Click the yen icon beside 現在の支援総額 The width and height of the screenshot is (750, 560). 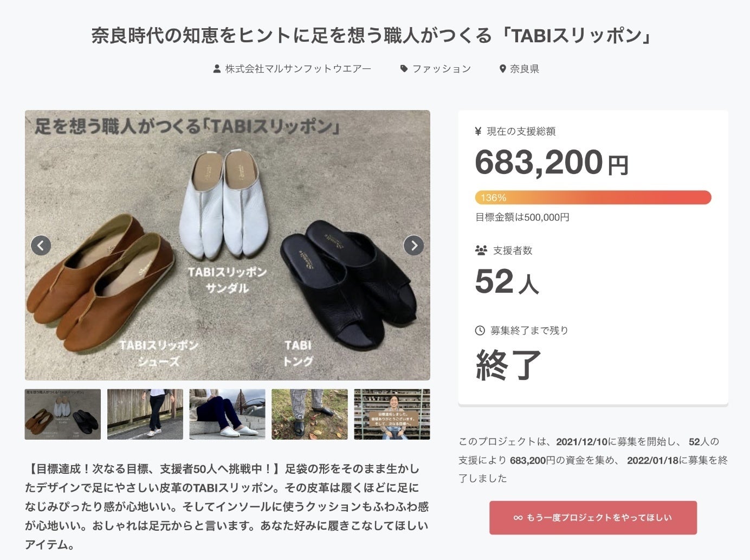pos(478,131)
